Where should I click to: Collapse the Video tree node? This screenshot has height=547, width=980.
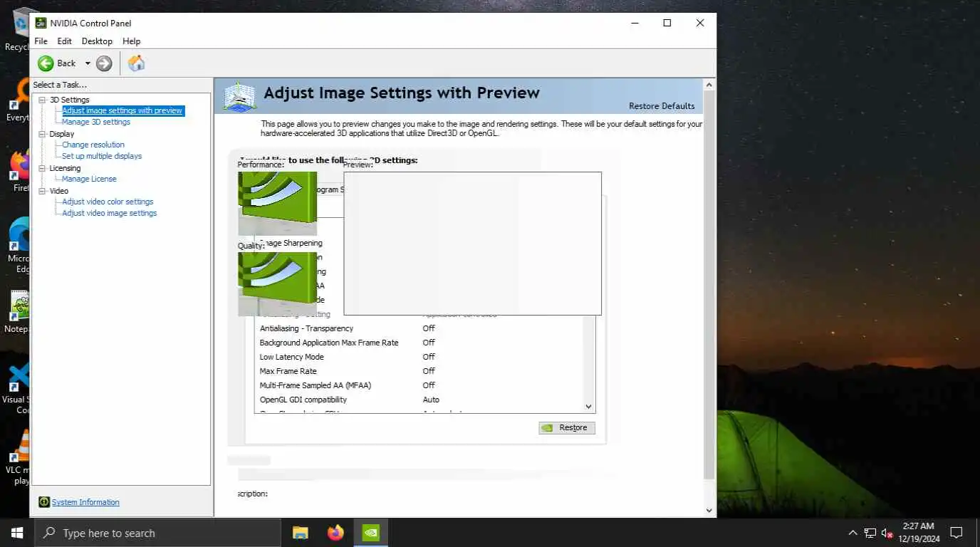tap(42, 191)
